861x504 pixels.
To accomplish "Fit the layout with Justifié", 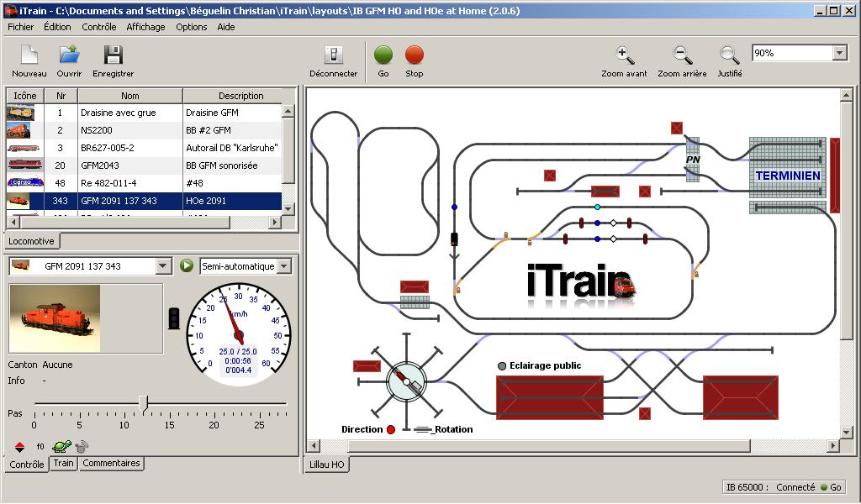I will coord(729,60).
